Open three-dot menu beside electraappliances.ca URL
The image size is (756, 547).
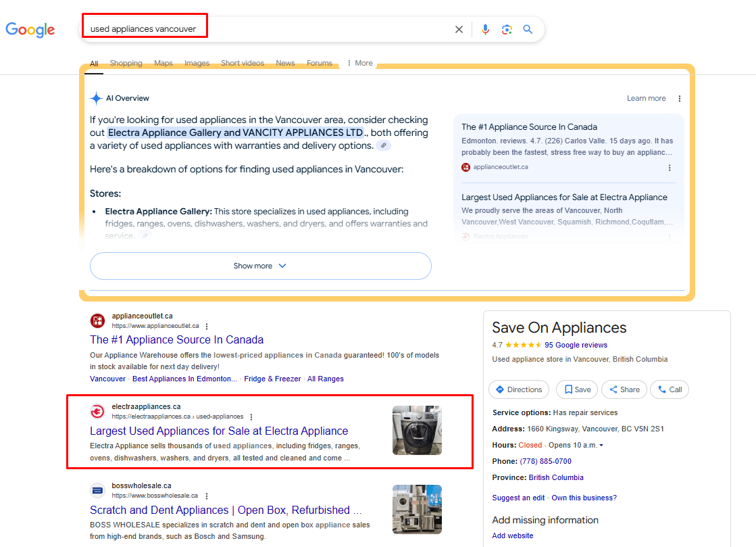(251, 417)
